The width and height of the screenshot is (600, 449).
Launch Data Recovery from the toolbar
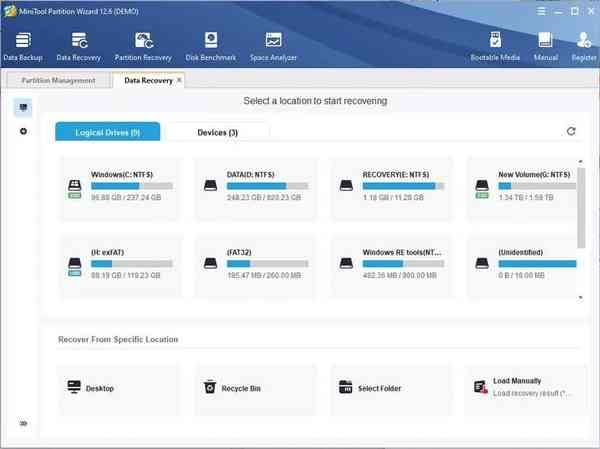(x=78, y=47)
